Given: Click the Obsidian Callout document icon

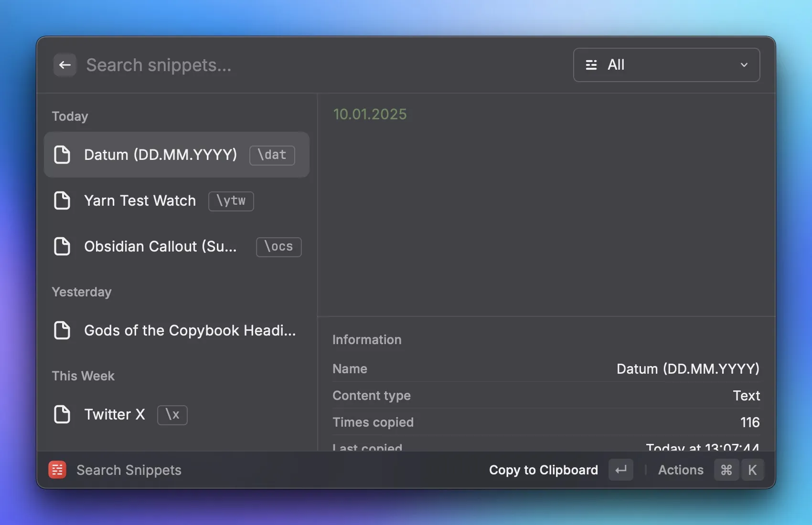Looking at the screenshot, I should pyautogui.click(x=62, y=246).
